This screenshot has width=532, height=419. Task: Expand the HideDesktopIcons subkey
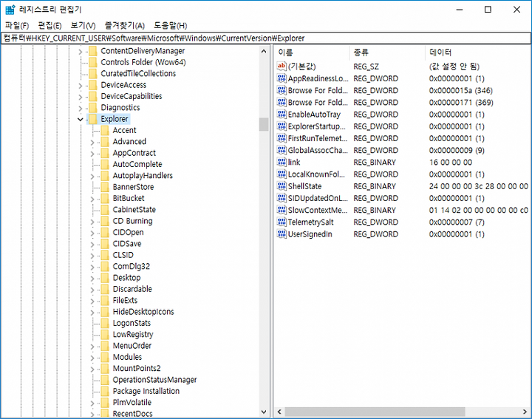pos(92,313)
